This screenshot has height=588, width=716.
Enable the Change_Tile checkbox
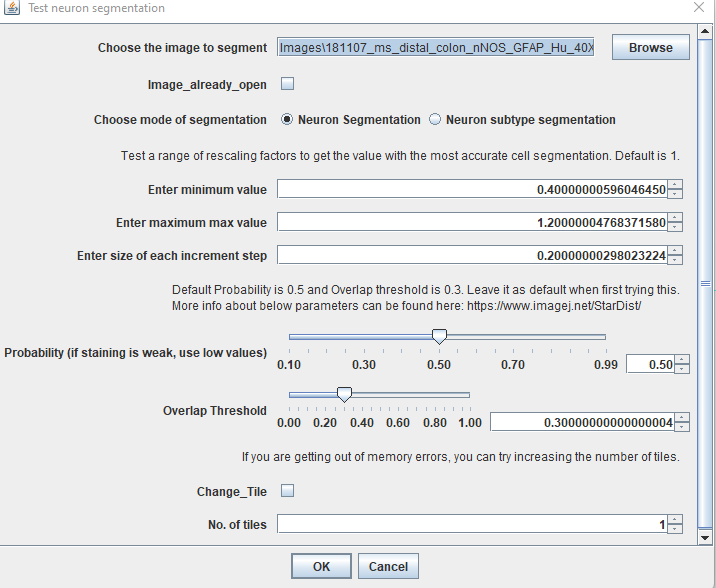click(287, 491)
